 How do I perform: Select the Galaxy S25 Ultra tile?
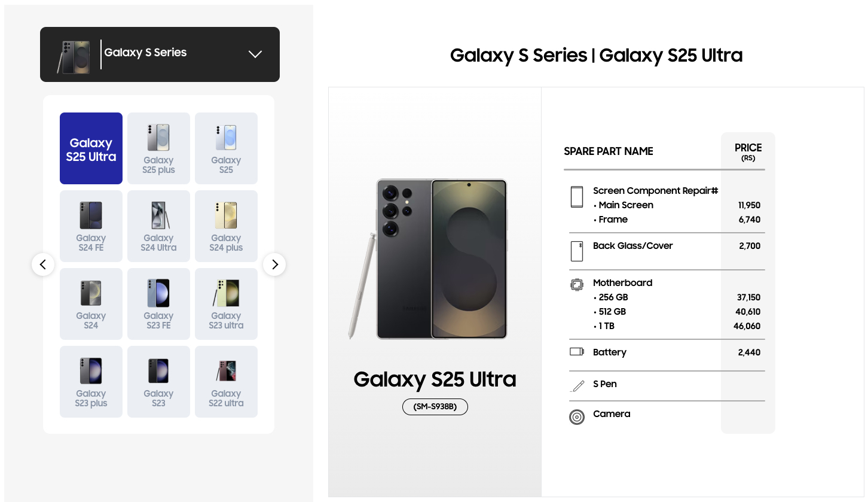pyautogui.click(x=91, y=148)
